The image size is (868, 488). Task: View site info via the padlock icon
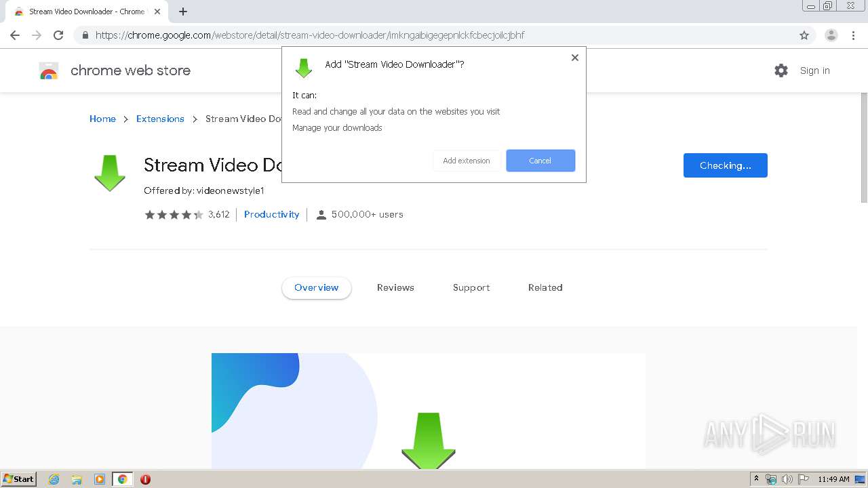[x=85, y=35]
